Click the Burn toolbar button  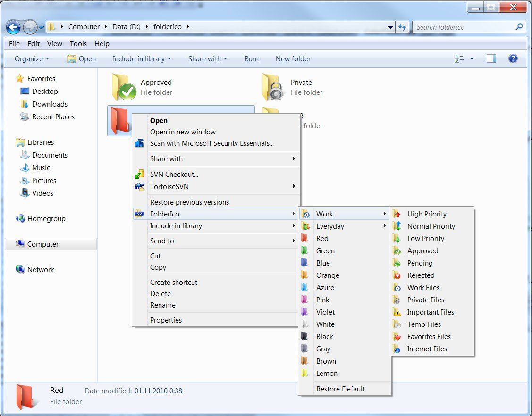coord(251,58)
